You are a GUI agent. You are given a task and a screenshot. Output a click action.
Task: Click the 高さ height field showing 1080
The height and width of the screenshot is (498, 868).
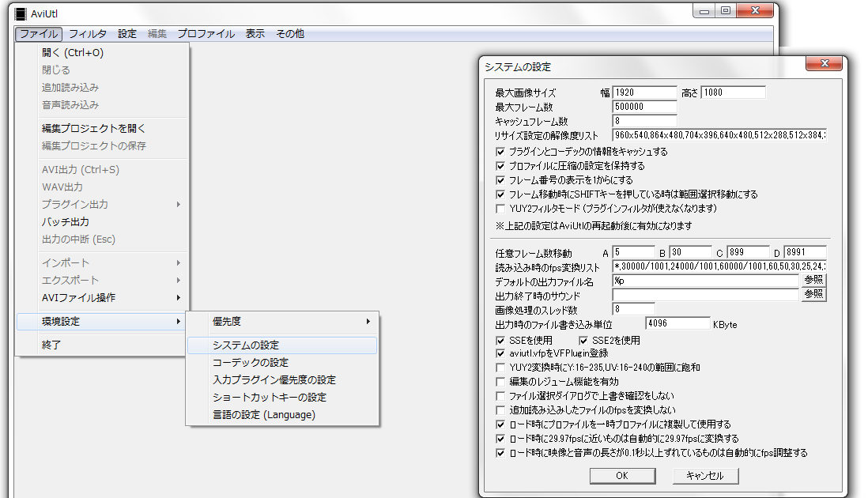[x=734, y=92]
